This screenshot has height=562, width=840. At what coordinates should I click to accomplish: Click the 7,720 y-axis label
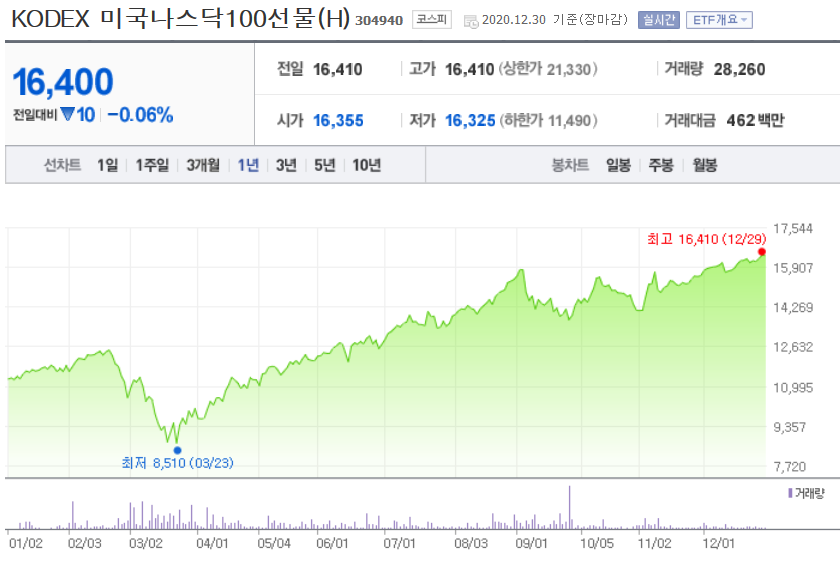(x=790, y=467)
